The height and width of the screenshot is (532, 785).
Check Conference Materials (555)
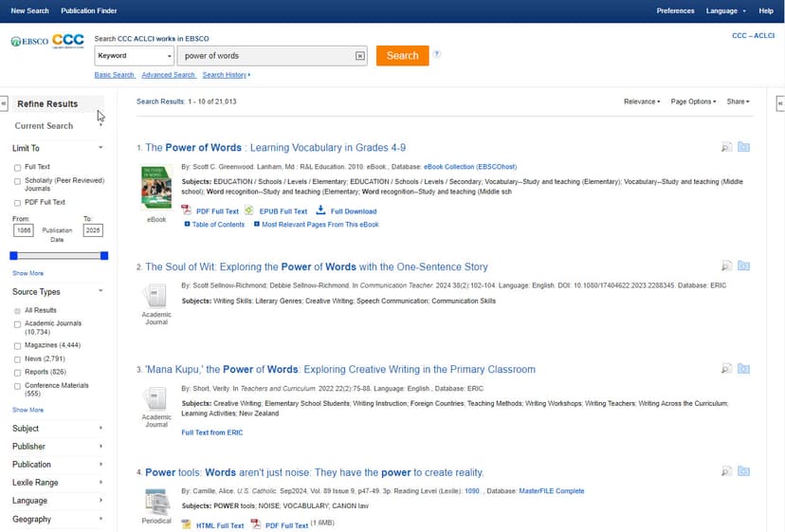[x=17, y=386]
